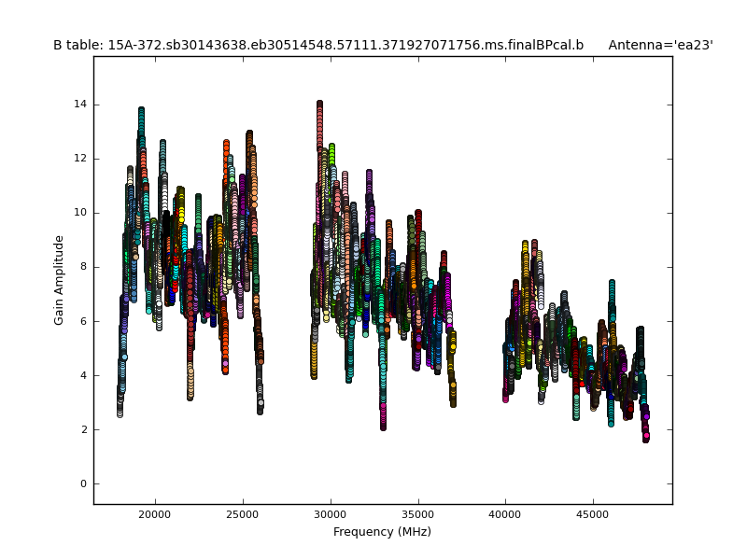Click the highest red data peak near 14
Viewport: 747px width, 560px height.
(319, 105)
